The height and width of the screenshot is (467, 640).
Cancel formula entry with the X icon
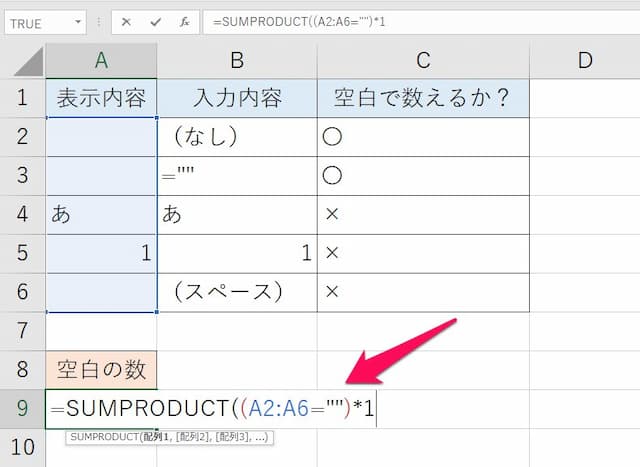coord(126,22)
